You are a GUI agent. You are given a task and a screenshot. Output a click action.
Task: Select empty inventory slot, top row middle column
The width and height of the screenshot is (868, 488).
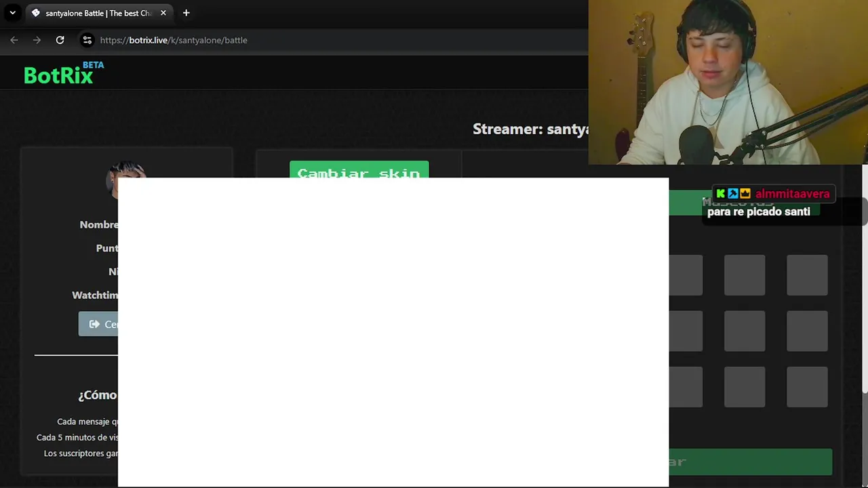coord(745,275)
